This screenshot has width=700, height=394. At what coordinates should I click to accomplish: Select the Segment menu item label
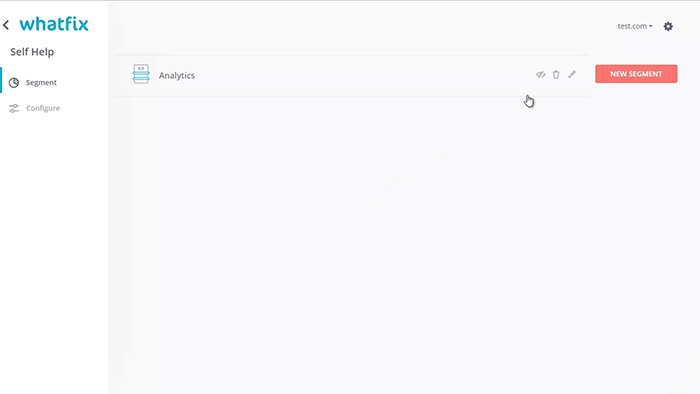[x=41, y=83]
